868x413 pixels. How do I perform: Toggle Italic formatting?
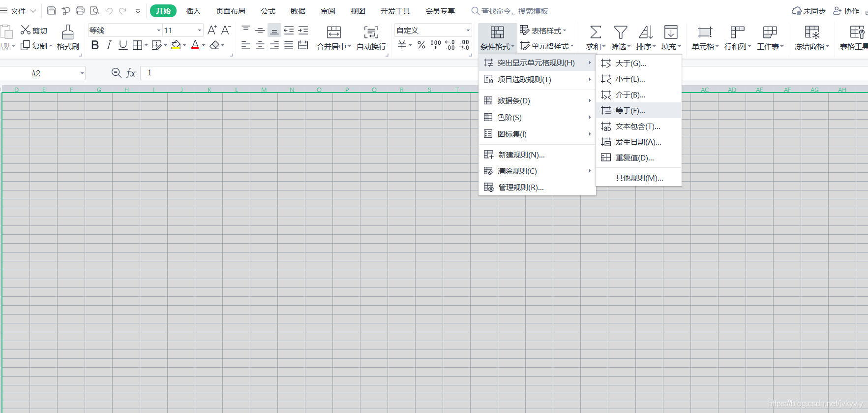click(x=109, y=45)
